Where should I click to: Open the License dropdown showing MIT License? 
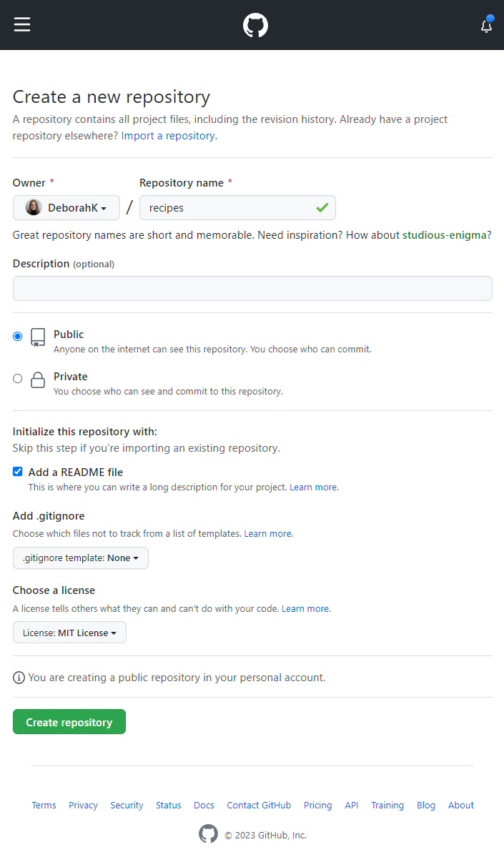point(69,632)
